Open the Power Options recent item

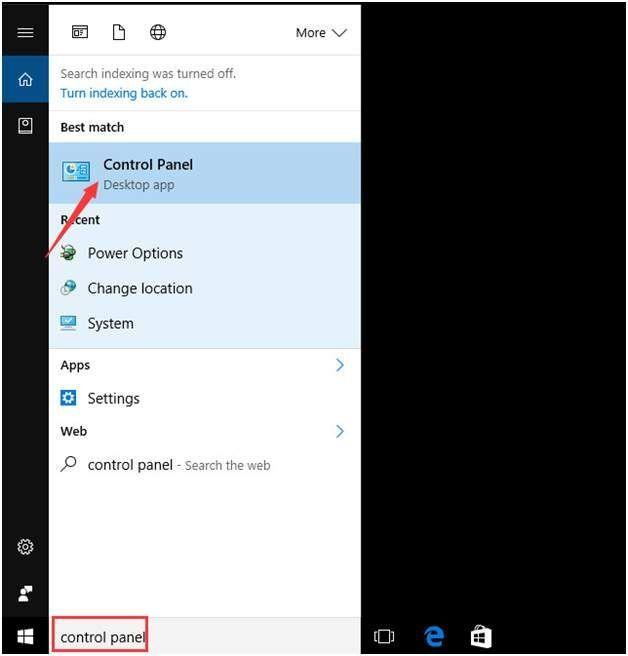coord(205,253)
